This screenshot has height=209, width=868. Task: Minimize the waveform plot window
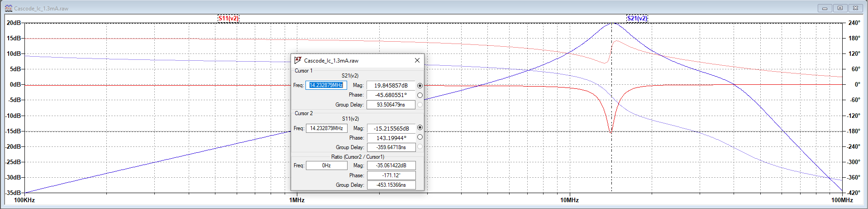pyautogui.click(x=825, y=8)
